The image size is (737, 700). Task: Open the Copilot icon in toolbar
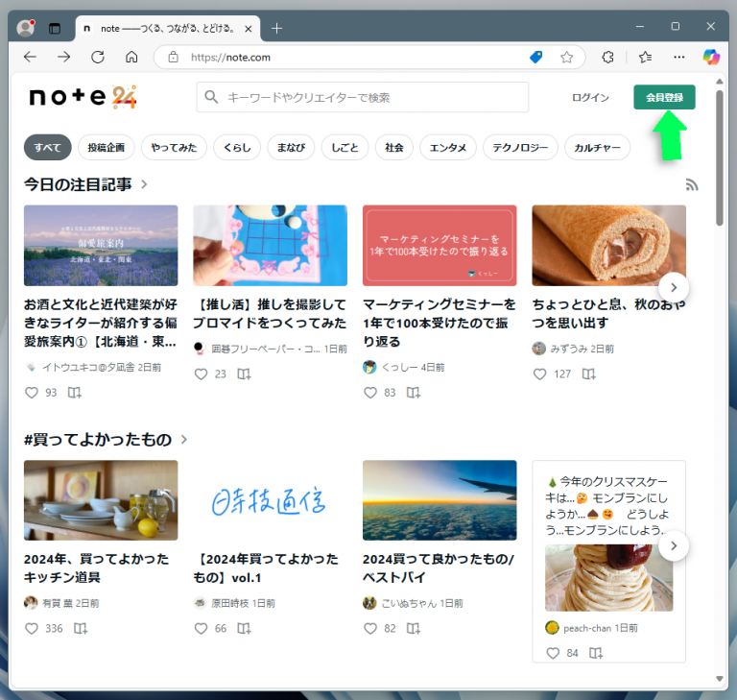click(710, 58)
